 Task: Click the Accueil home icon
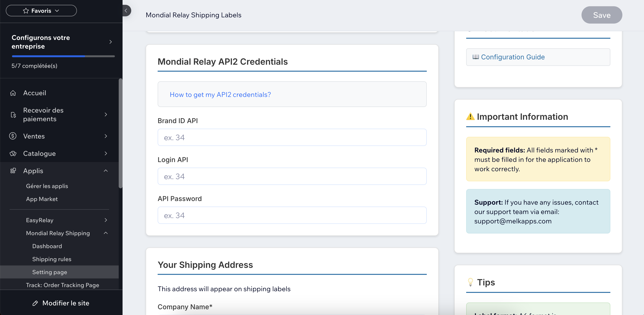(13, 93)
